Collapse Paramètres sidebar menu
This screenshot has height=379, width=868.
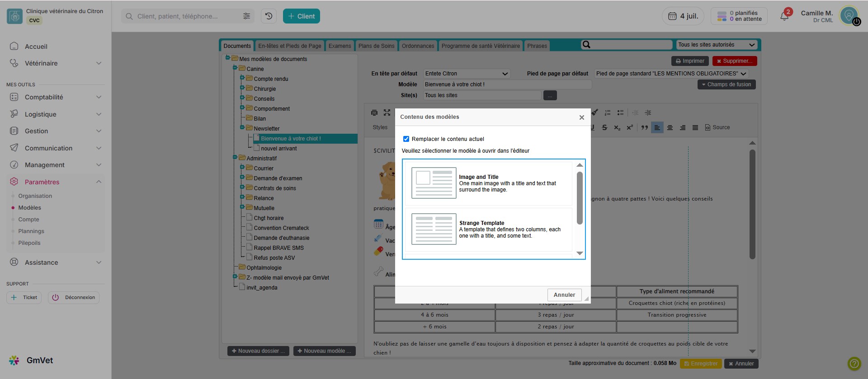tap(56, 182)
